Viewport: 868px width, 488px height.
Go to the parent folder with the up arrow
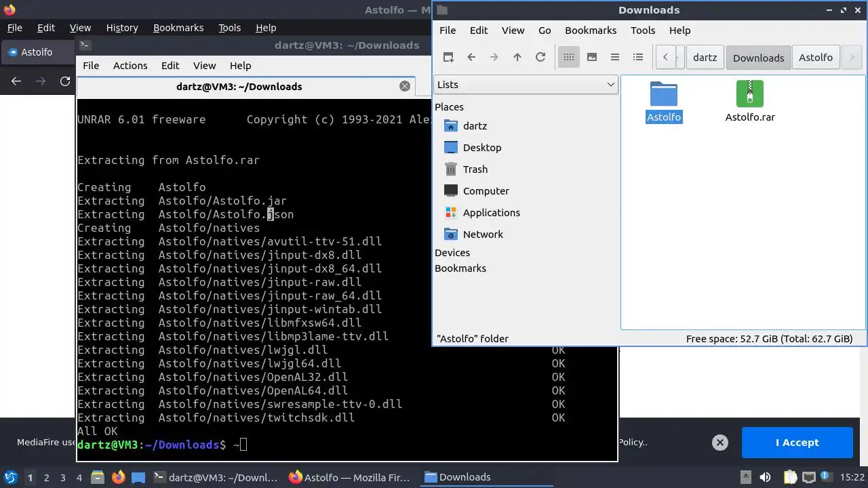coord(517,57)
